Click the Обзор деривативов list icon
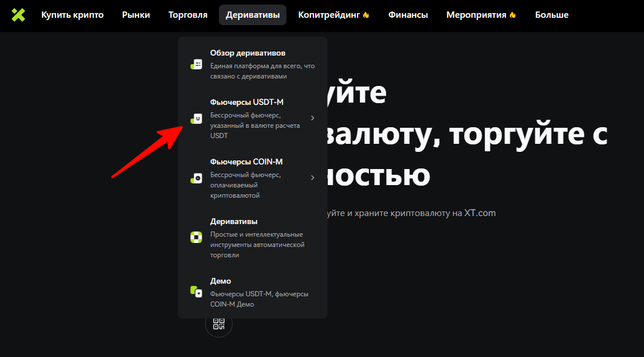The image size is (644, 357). 197,64
